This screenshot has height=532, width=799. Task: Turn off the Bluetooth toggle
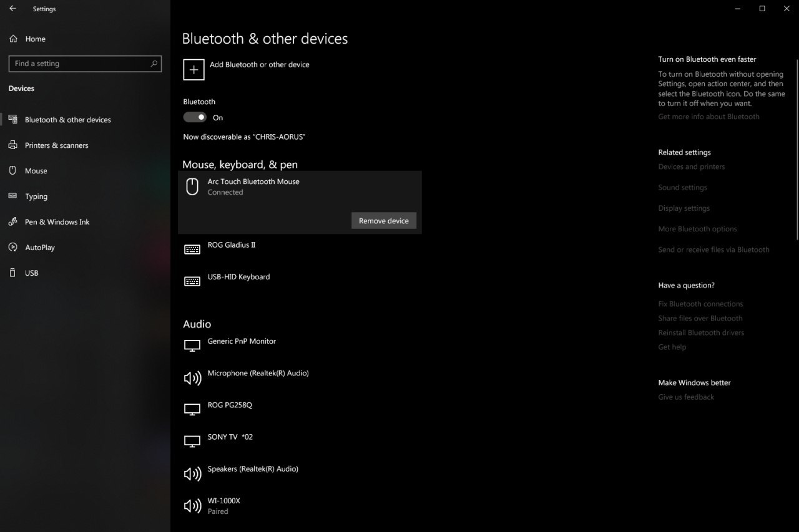coord(195,117)
